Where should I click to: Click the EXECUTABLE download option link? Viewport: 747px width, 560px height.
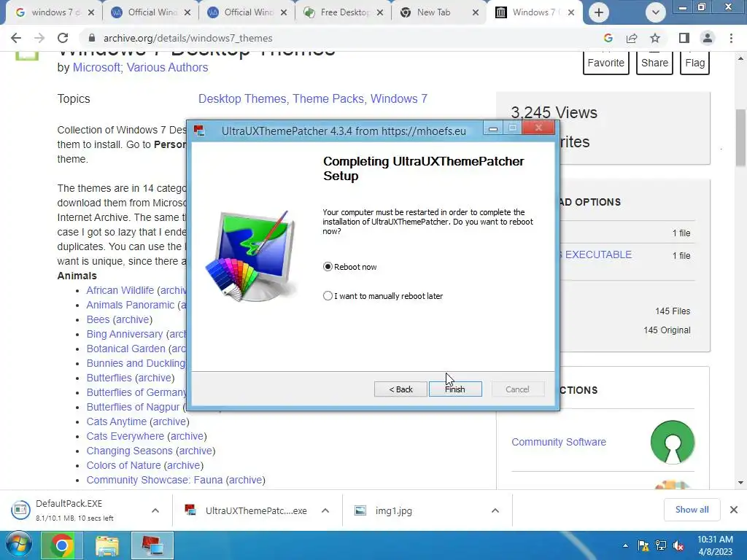coord(598,254)
